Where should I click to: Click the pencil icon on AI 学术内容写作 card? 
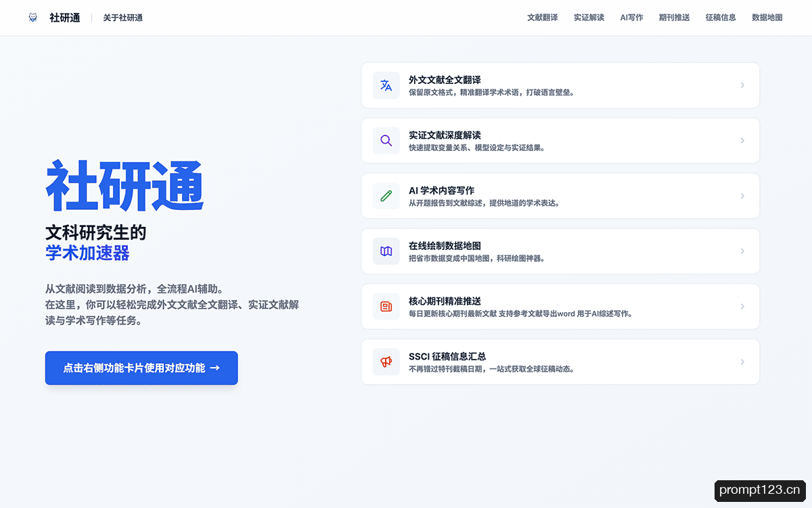pos(386,196)
